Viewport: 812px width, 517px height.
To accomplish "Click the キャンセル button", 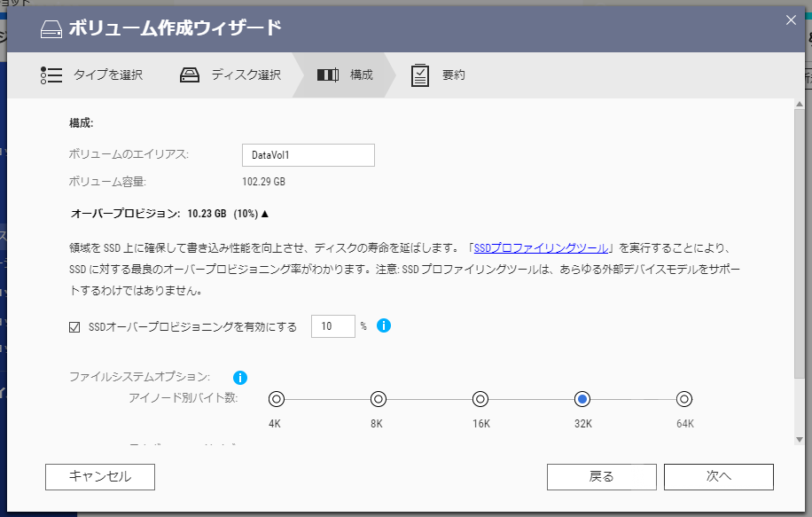I will [x=100, y=476].
